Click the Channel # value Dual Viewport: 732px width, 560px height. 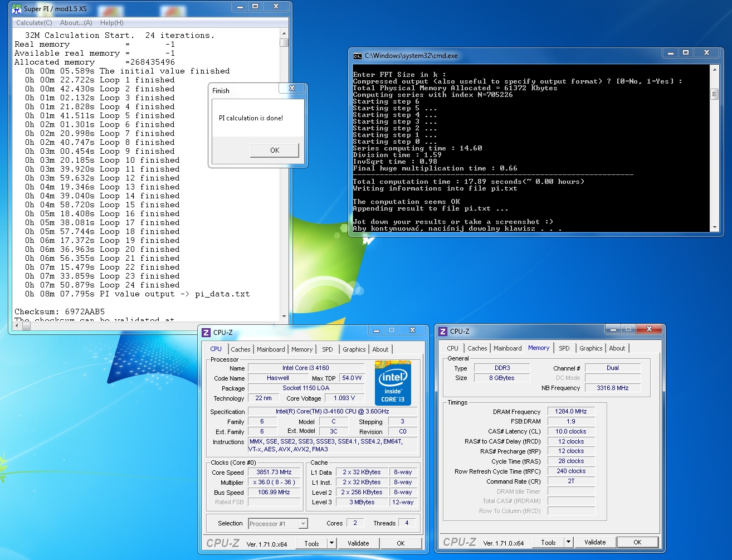click(x=612, y=368)
